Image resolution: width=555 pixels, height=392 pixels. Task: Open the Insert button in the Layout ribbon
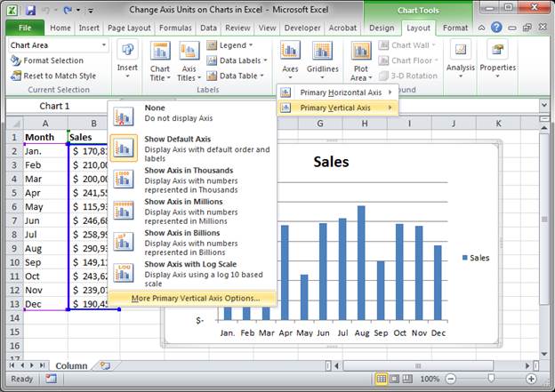pos(127,60)
